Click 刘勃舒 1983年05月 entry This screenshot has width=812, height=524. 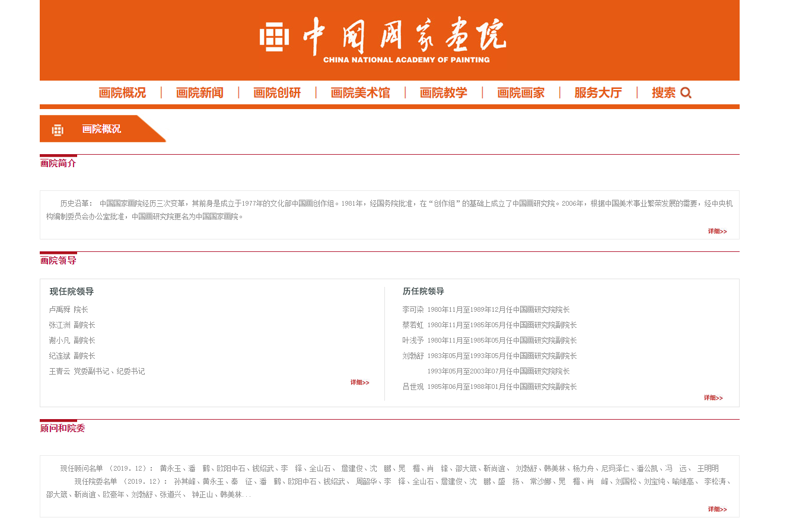tap(489, 356)
